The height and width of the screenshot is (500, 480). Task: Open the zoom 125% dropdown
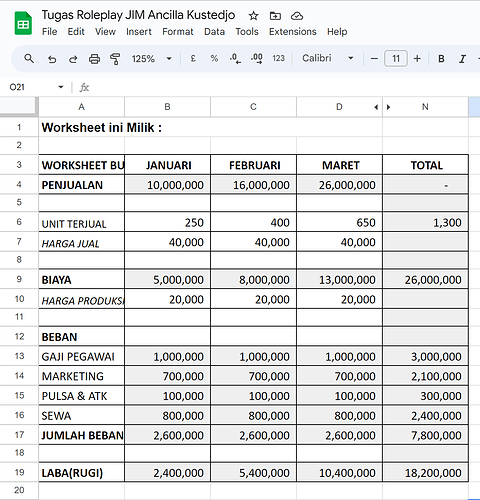click(x=152, y=59)
